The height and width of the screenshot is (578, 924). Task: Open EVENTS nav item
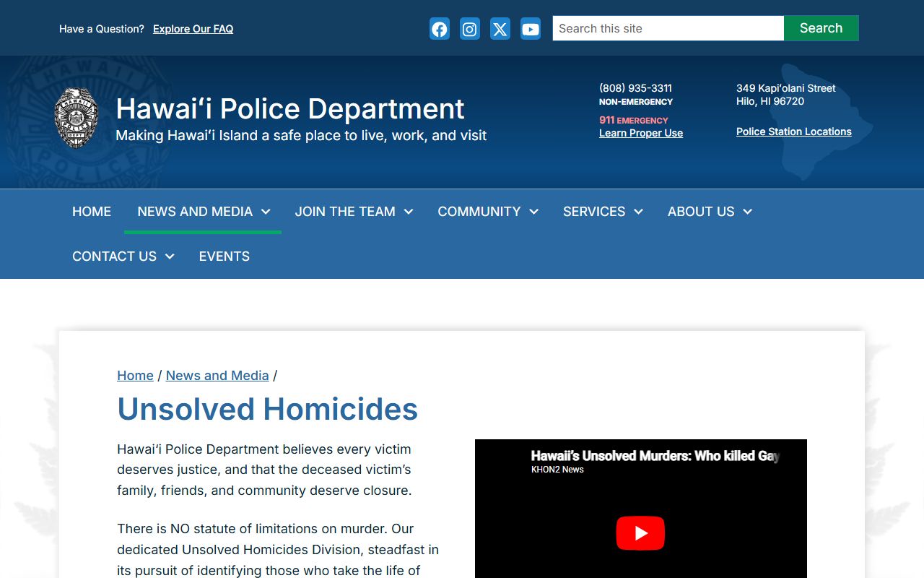coord(225,256)
